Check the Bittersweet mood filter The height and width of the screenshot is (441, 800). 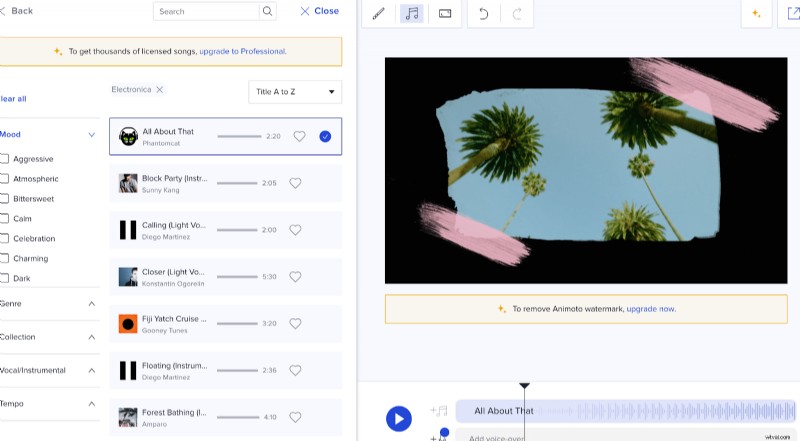pos(4,199)
